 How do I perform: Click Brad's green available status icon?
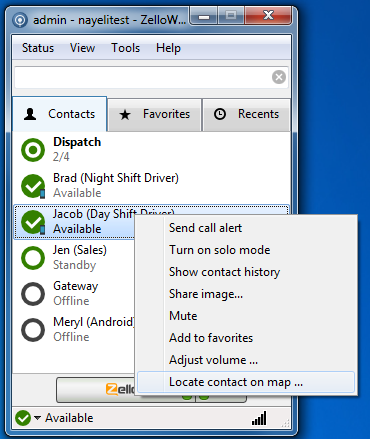33,186
